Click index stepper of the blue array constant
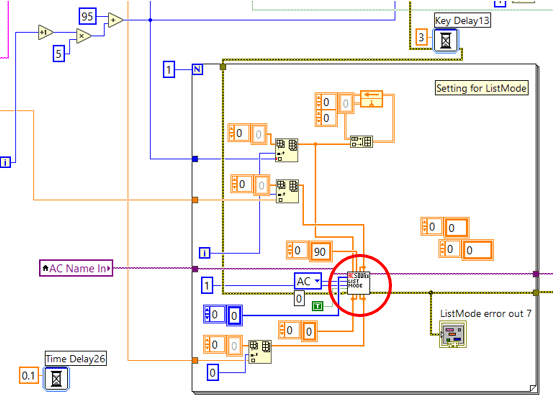Screen dimensions: 554x401 [207, 314]
